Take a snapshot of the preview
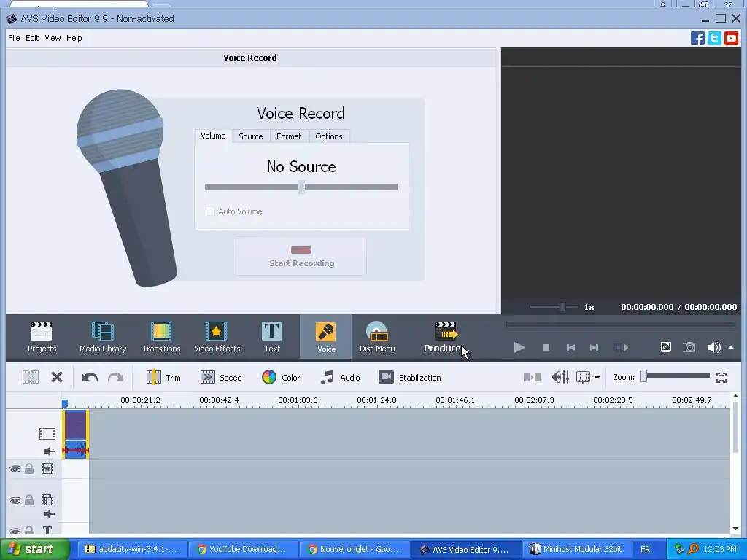The image size is (747, 560). click(689, 347)
